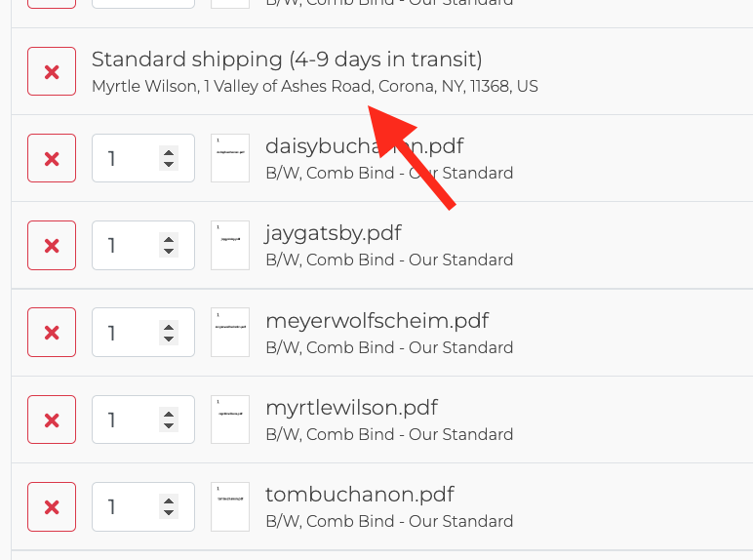Decrease quantity of jaygatsby.pdf
Viewport: 753px width, 560px height.
(169, 252)
